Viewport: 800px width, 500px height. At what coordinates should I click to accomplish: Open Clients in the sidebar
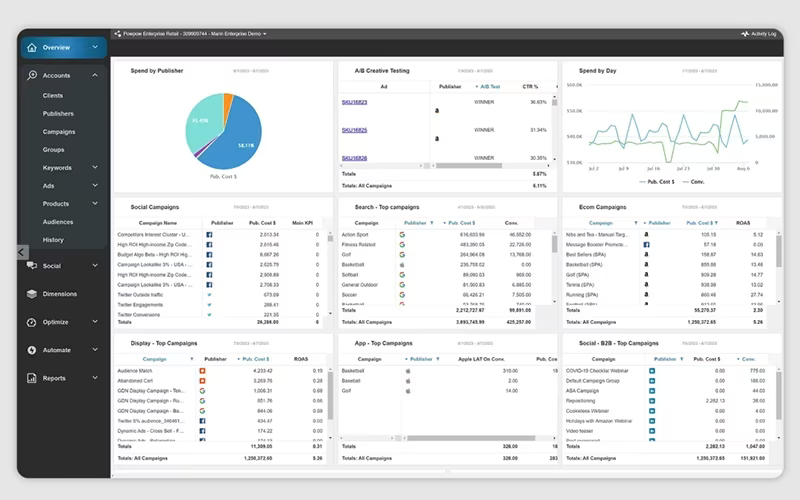(53, 95)
